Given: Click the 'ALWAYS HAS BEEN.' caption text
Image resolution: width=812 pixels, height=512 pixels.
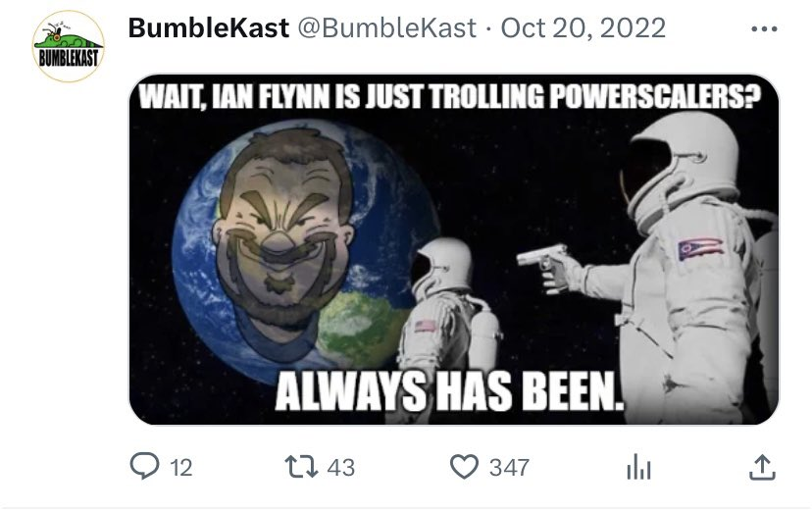Looking at the screenshot, I should (449, 393).
